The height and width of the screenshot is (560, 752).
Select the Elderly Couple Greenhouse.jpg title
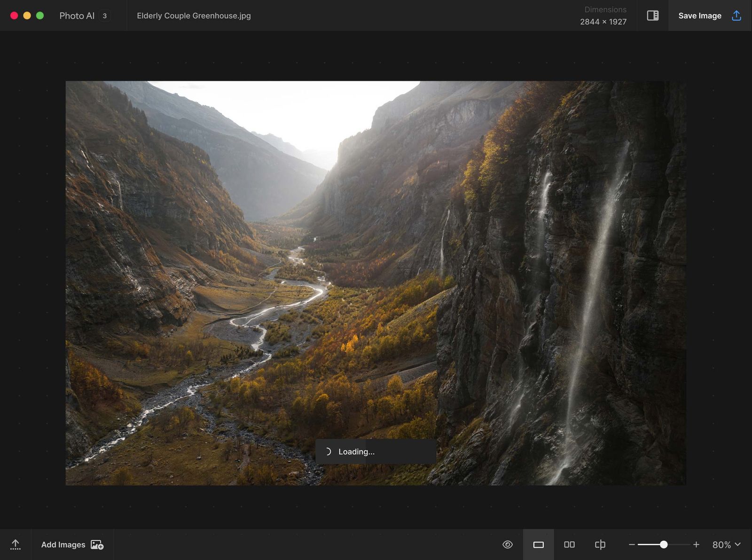click(x=194, y=16)
